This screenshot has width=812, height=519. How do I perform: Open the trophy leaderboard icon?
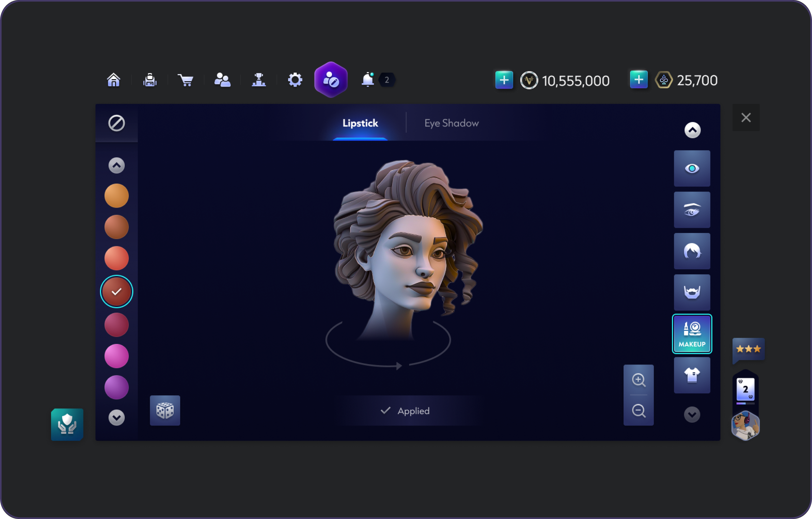click(259, 80)
